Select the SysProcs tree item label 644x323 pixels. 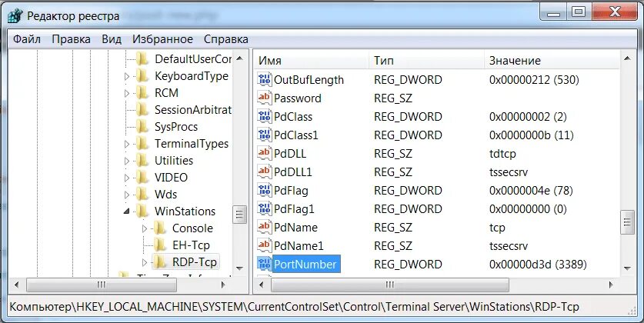tap(176, 127)
